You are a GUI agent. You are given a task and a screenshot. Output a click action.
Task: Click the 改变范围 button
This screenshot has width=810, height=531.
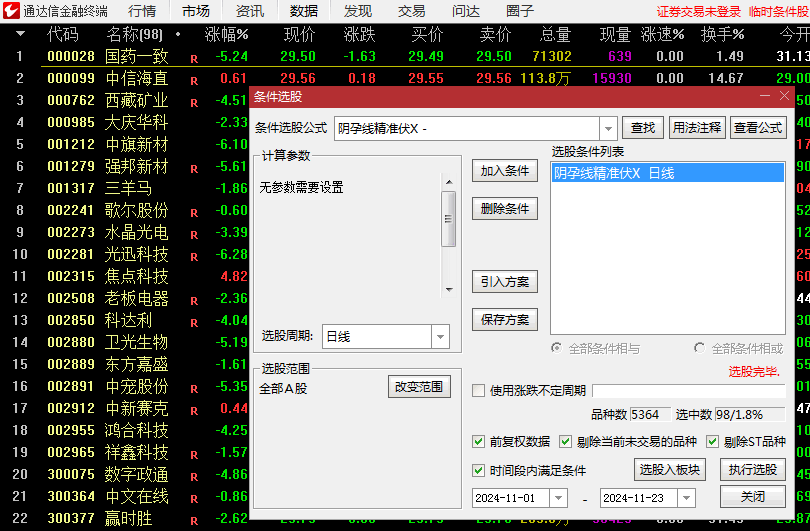click(419, 387)
